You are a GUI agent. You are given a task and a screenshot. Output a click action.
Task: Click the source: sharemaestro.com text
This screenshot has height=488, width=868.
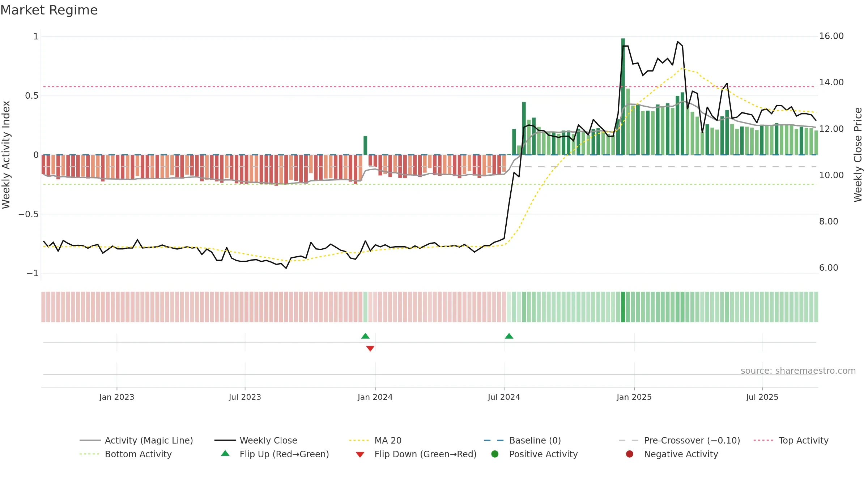click(798, 371)
